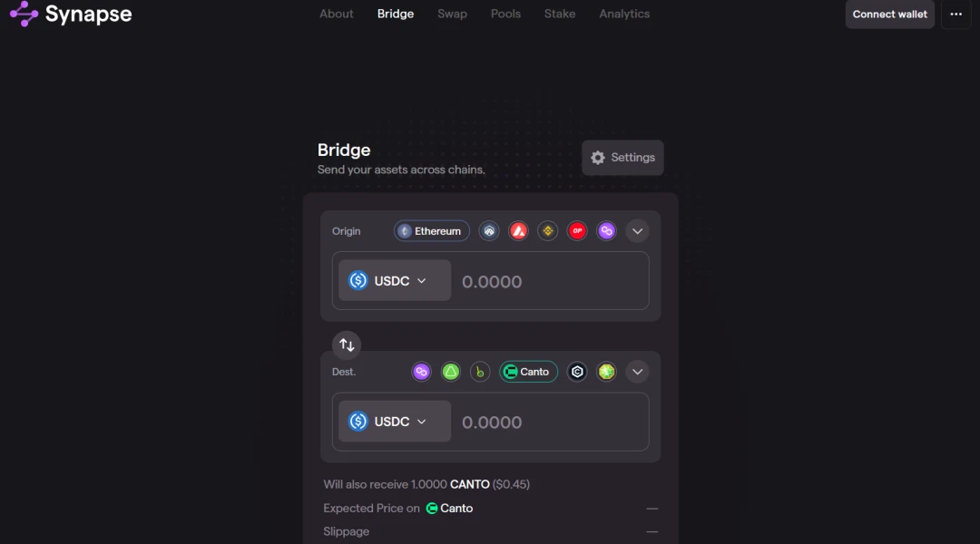The image size is (980, 544).
Task: Select Arbitrum chain icon in Origin row
Action: click(489, 231)
